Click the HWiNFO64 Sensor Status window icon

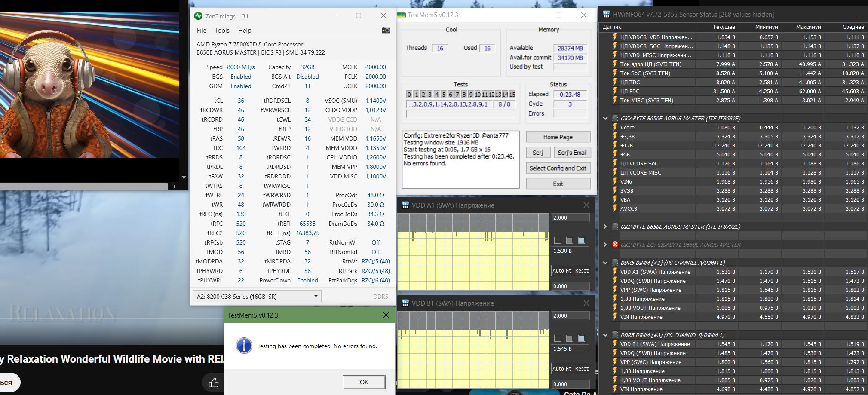(606, 15)
